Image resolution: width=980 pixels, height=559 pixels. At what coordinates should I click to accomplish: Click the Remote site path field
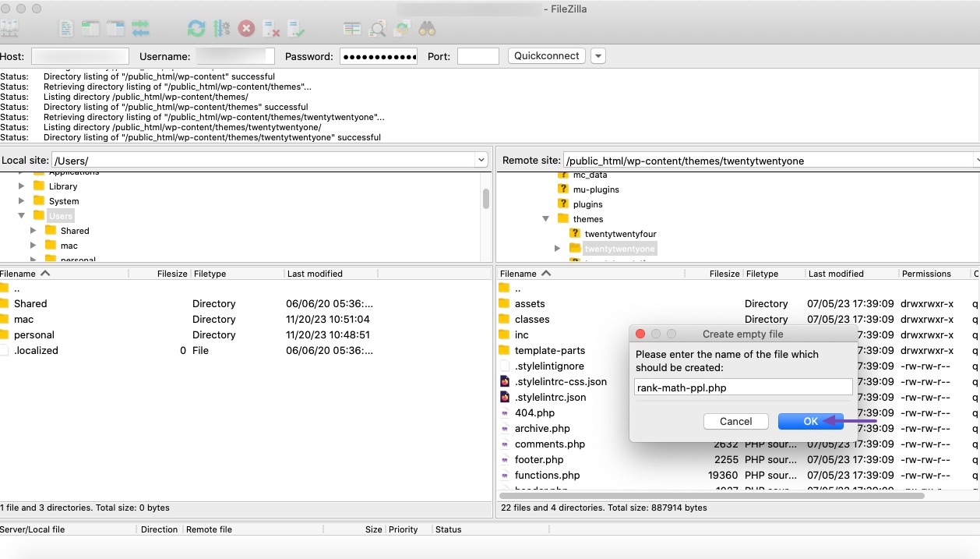[771, 160]
